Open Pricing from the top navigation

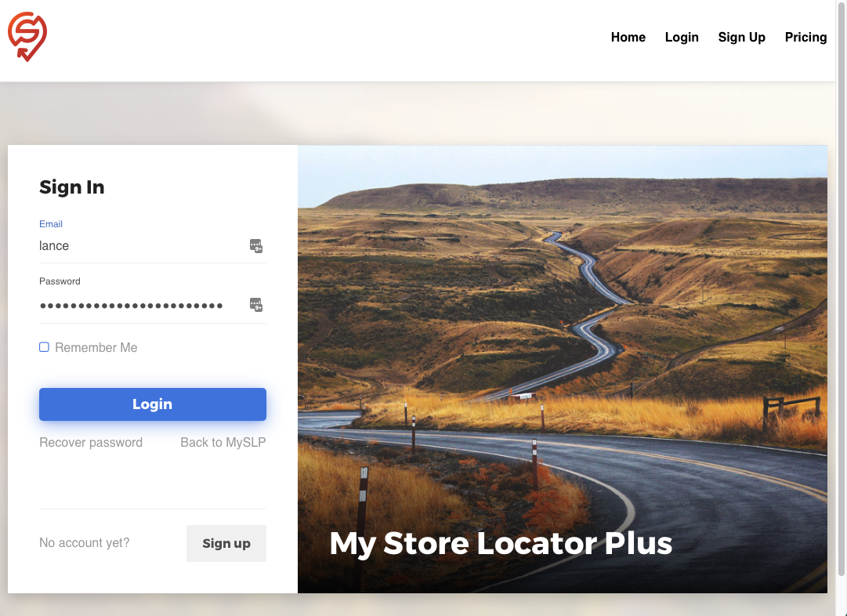[x=805, y=37]
